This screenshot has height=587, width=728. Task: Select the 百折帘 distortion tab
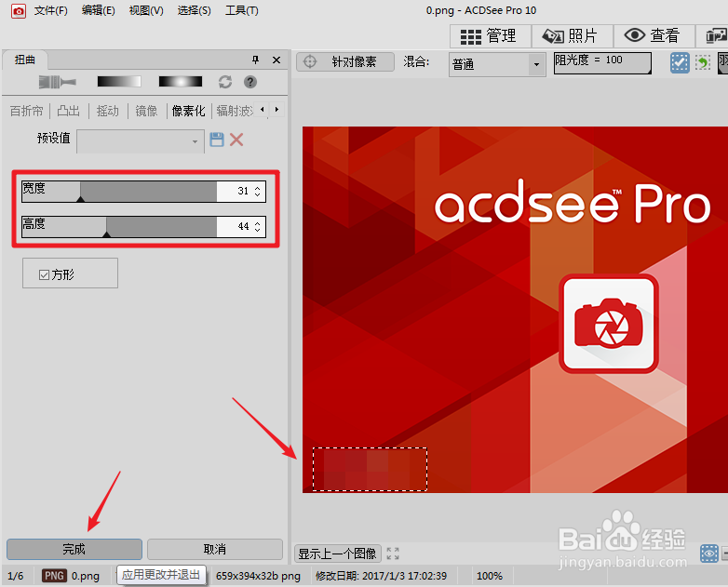point(26,111)
